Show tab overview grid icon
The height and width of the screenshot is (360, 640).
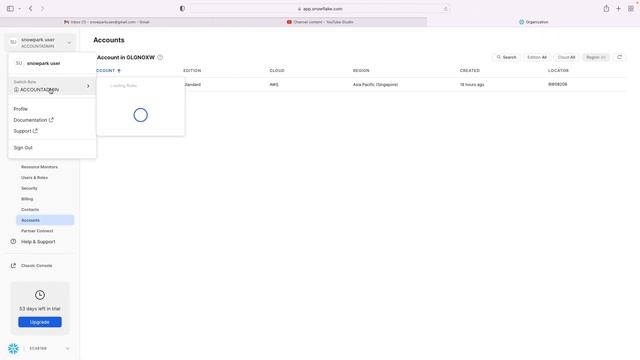[631, 9]
